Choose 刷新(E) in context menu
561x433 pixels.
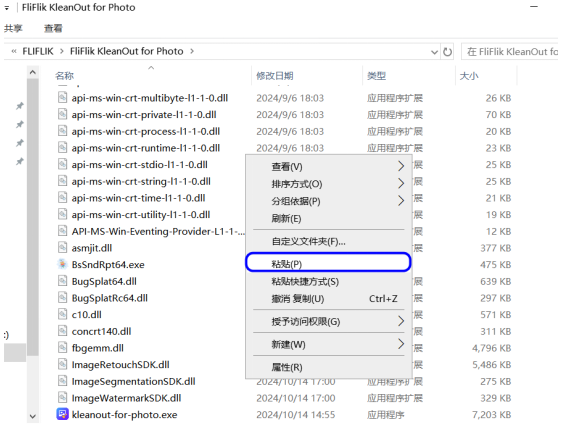[x=328, y=218]
